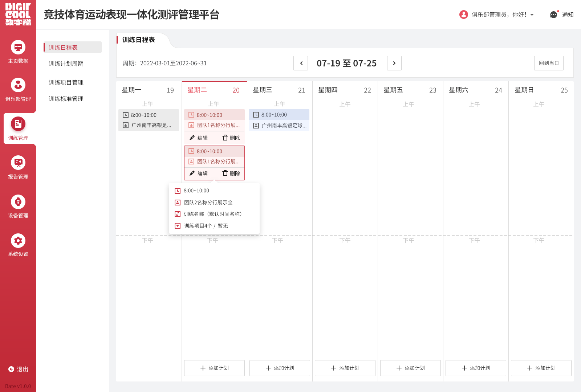The height and width of the screenshot is (392, 581).
Task: Open the 通知 notification chat icon
Action: tap(554, 15)
